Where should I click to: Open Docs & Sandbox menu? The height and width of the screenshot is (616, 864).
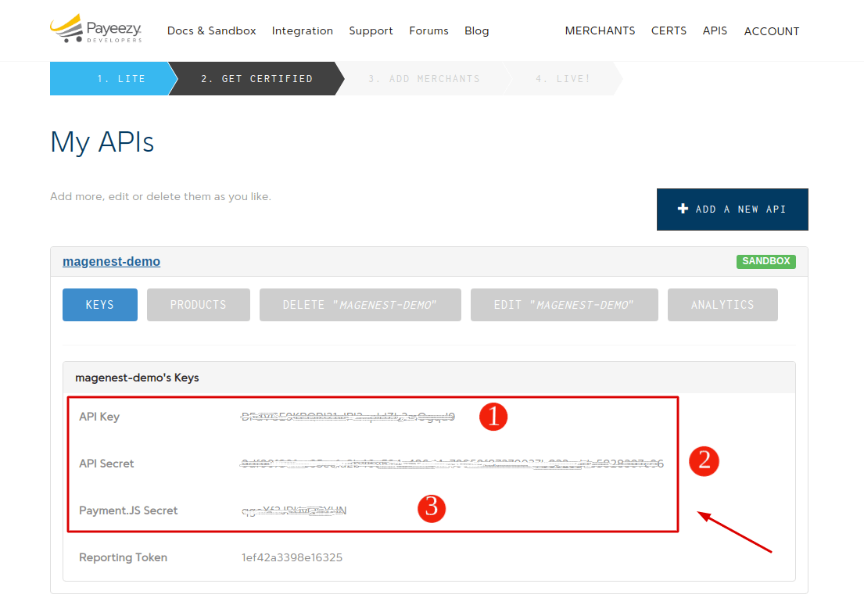click(x=212, y=30)
